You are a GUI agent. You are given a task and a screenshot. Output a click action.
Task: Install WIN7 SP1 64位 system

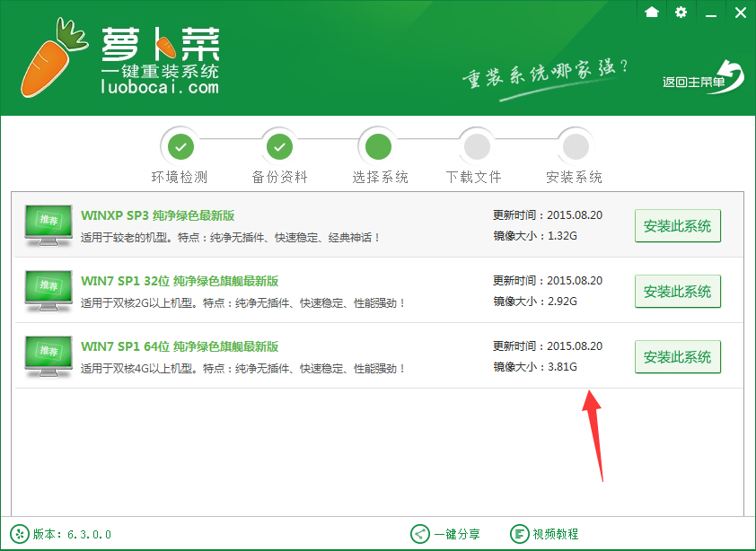[x=678, y=356]
